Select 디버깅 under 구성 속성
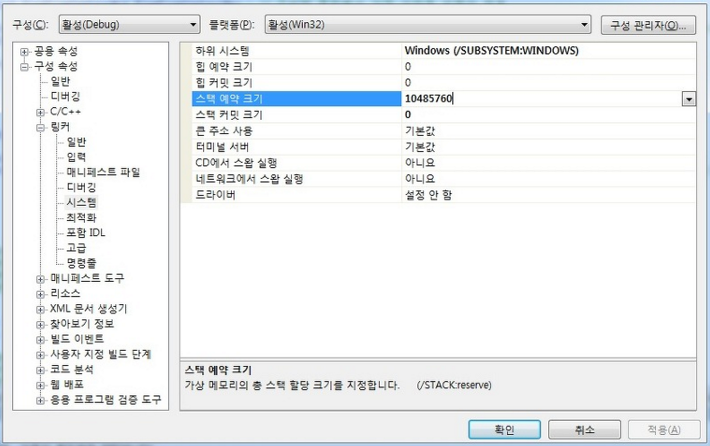 65,96
